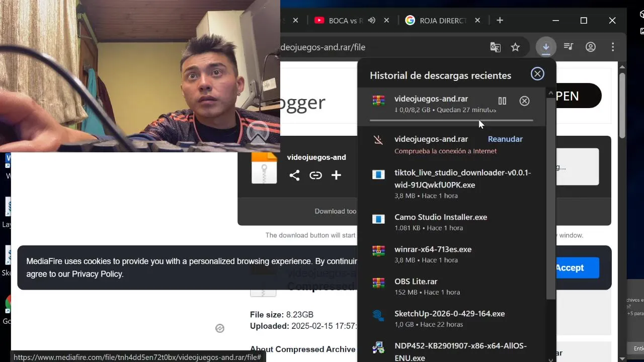The image size is (644, 362).
Task: Open winrar-x64-713es.exe download entry
Action: [x=452, y=254]
